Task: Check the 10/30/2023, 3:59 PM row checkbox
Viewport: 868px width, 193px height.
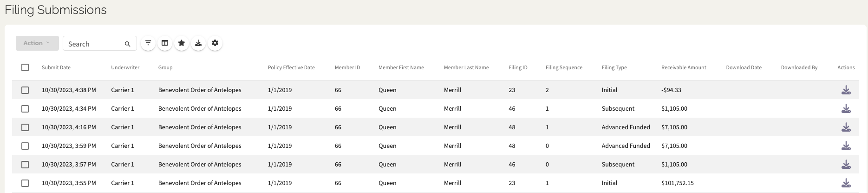Action: (25, 146)
